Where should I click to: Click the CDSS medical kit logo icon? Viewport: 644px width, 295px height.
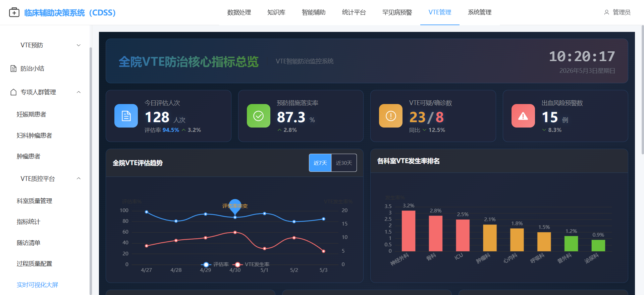(x=14, y=12)
